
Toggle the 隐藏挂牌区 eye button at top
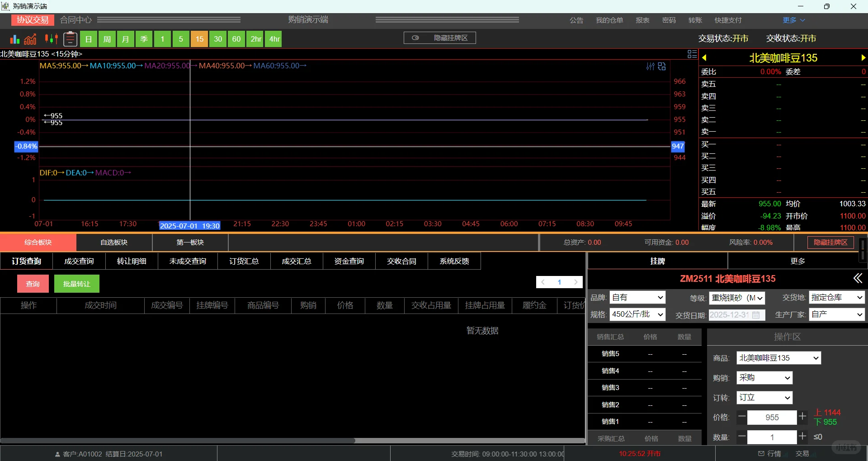(439, 38)
